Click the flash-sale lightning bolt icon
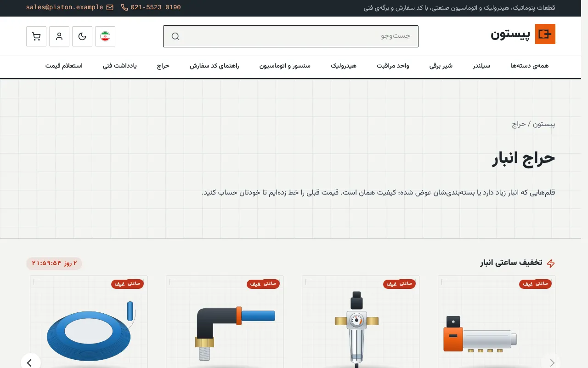588x368 pixels. (x=551, y=263)
